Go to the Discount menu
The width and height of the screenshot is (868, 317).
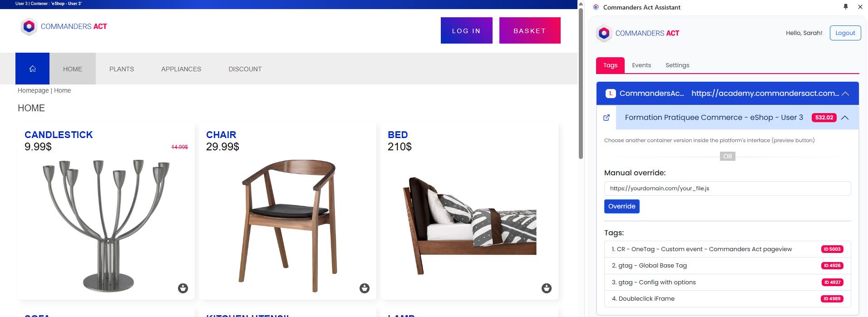click(x=245, y=69)
